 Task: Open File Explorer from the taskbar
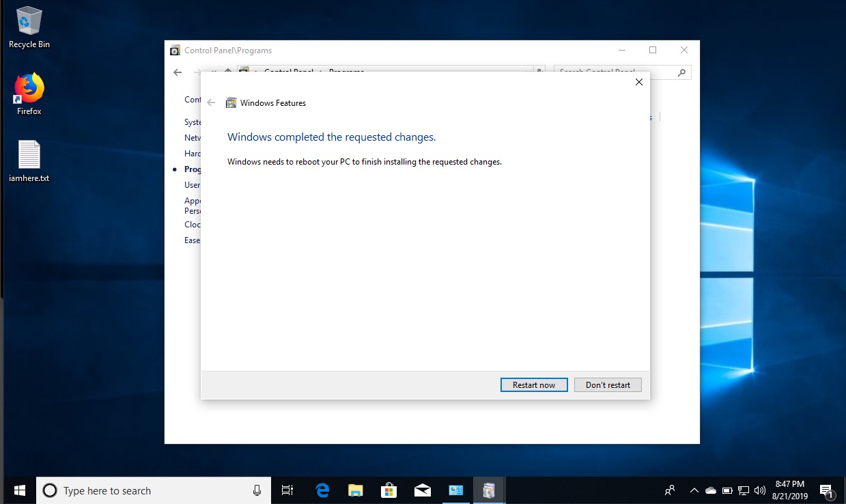pyautogui.click(x=355, y=490)
